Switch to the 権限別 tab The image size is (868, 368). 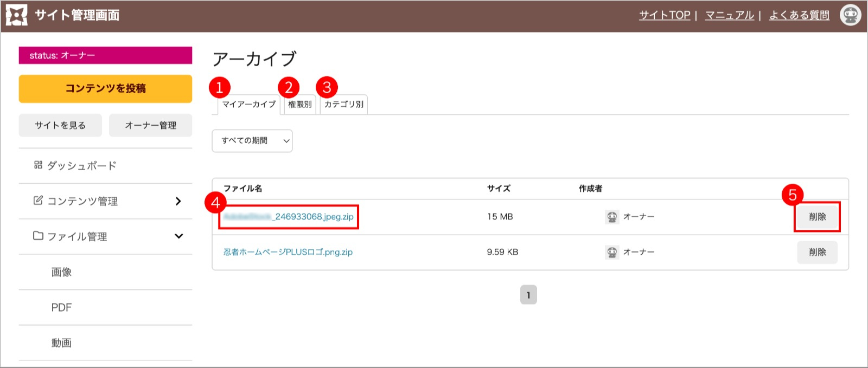tap(299, 105)
